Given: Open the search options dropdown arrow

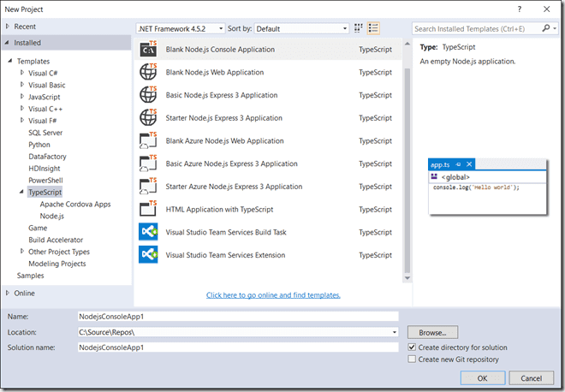Looking at the screenshot, I should 555,28.
